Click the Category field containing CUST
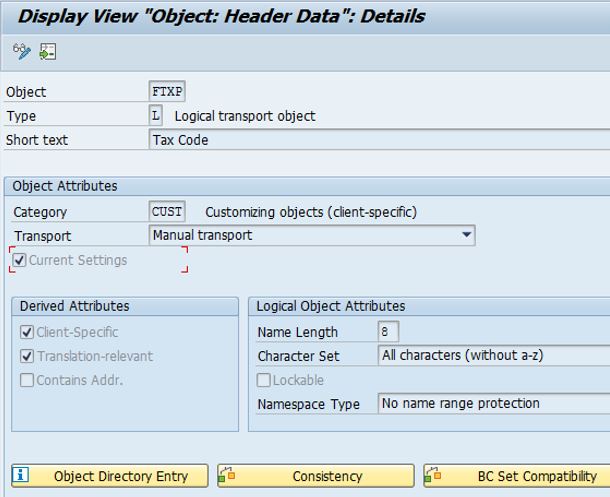 coord(167,212)
